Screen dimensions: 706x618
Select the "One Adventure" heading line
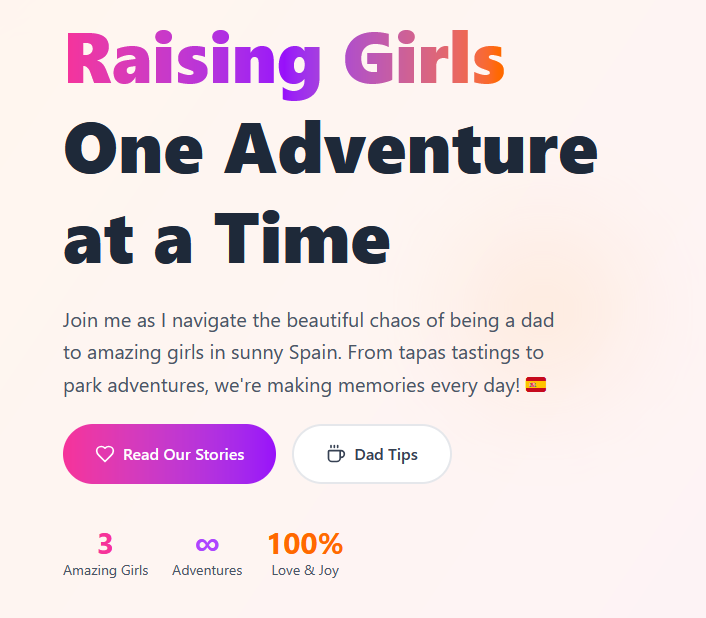330,150
